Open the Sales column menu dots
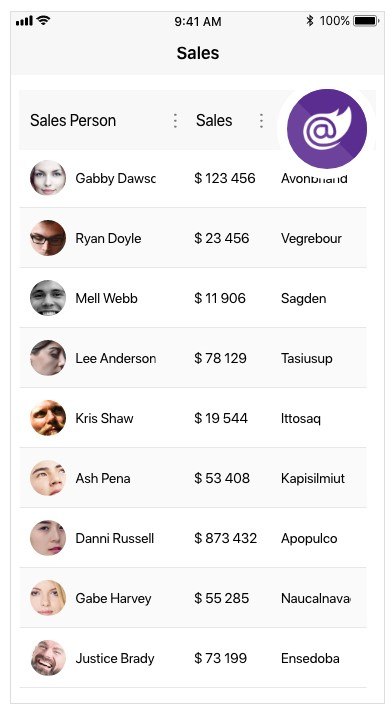Image resolution: width=392 pixels, height=710 pixels. pos(261,120)
